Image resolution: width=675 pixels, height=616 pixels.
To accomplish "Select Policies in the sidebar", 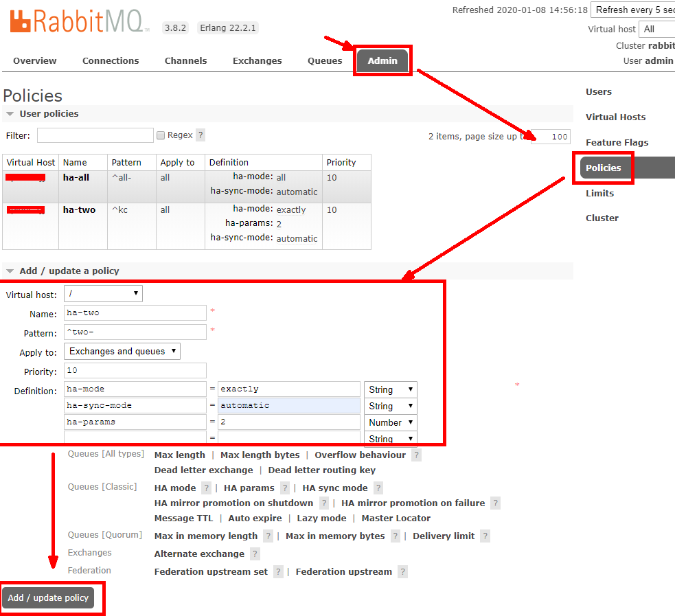I will [628, 168].
